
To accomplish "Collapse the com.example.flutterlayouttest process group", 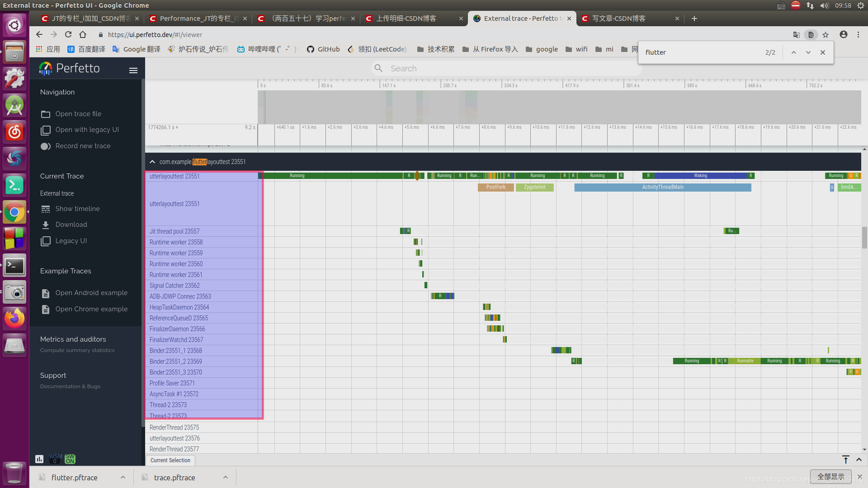I will coord(152,162).
